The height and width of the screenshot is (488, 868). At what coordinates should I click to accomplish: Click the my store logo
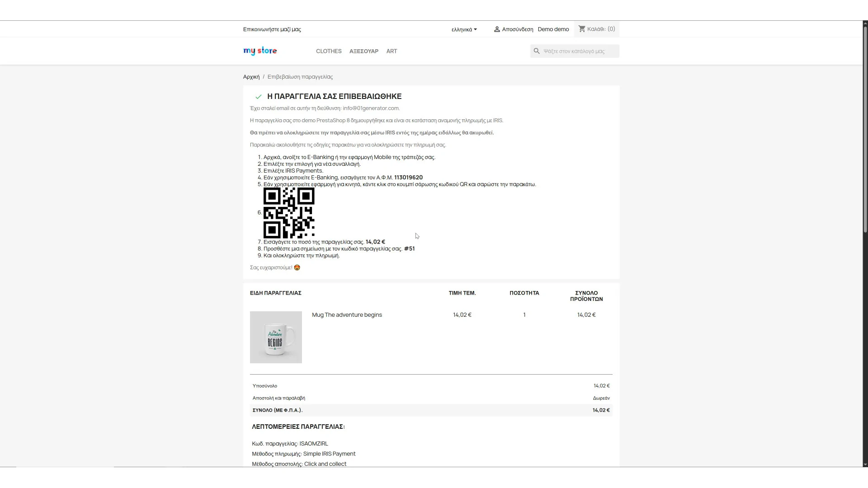pos(260,51)
